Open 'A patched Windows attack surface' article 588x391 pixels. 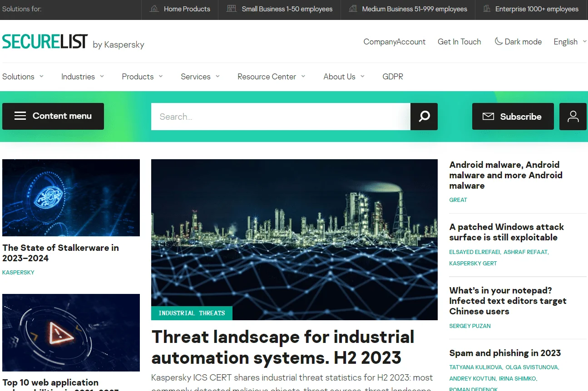point(506,232)
